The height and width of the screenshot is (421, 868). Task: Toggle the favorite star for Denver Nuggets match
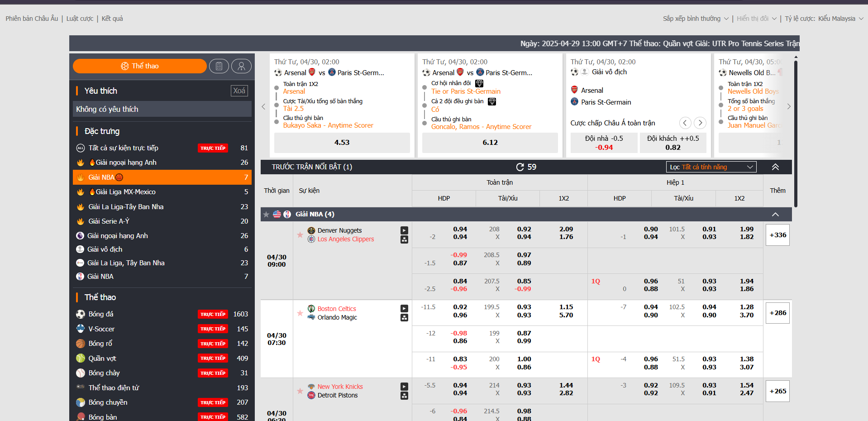click(300, 234)
